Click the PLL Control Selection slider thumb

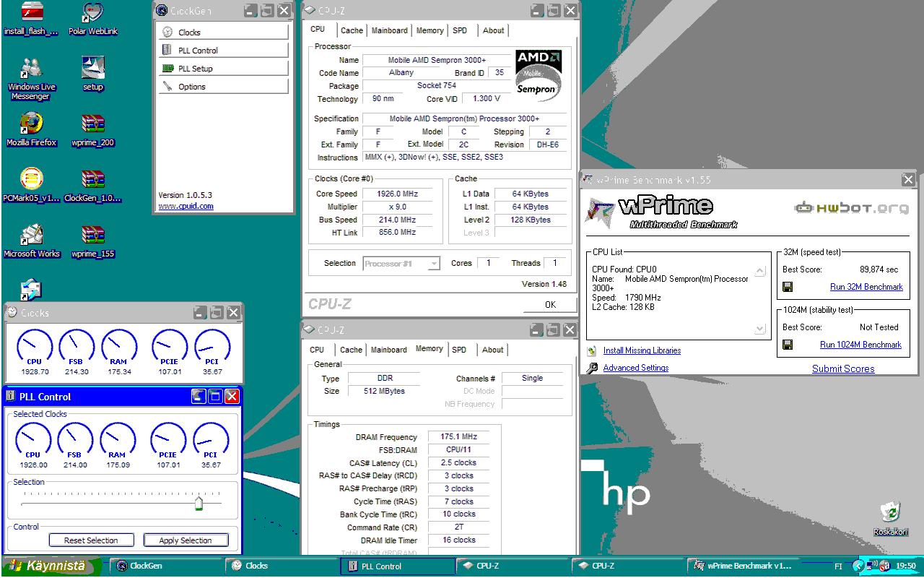[x=199, y=503]
